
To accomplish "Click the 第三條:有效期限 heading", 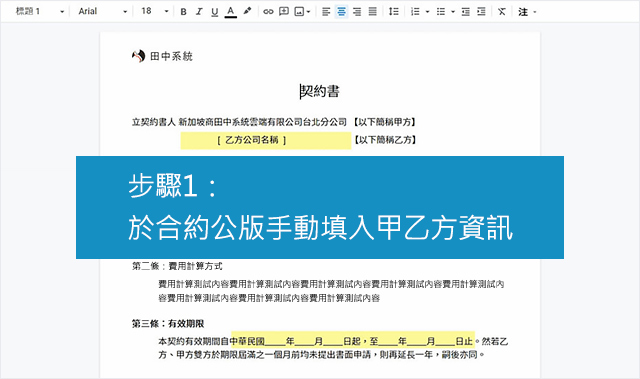I will pyautogui.click(x=168, y=324).
